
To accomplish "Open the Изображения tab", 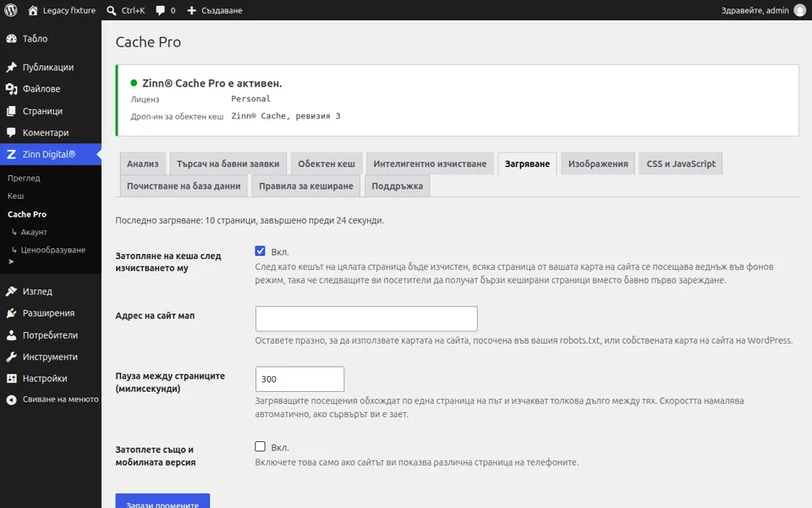I will coord(598,163).
